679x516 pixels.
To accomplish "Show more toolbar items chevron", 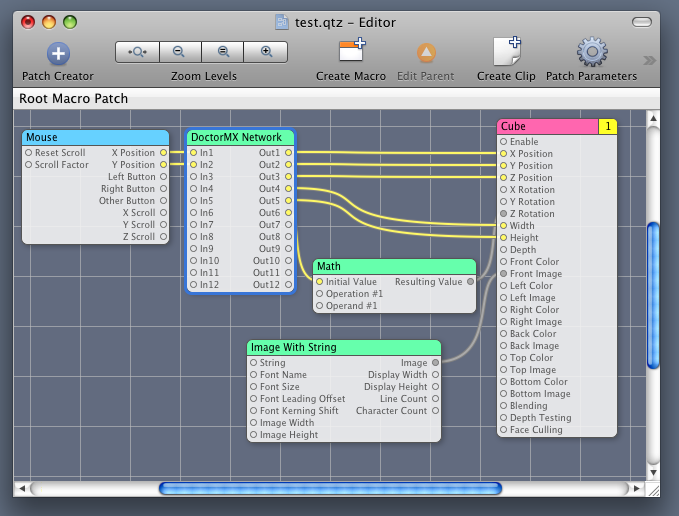I will pyautogui.click(x=649, y=60).
